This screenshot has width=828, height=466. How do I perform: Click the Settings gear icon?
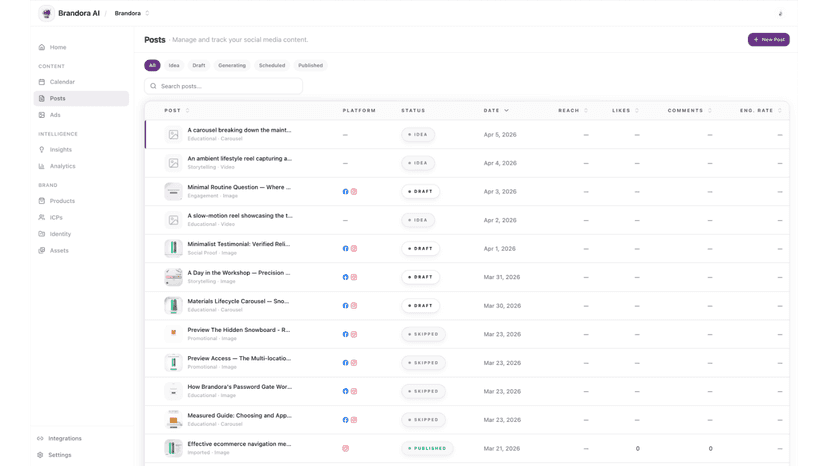pyautogui.click(x=40, y=455)
